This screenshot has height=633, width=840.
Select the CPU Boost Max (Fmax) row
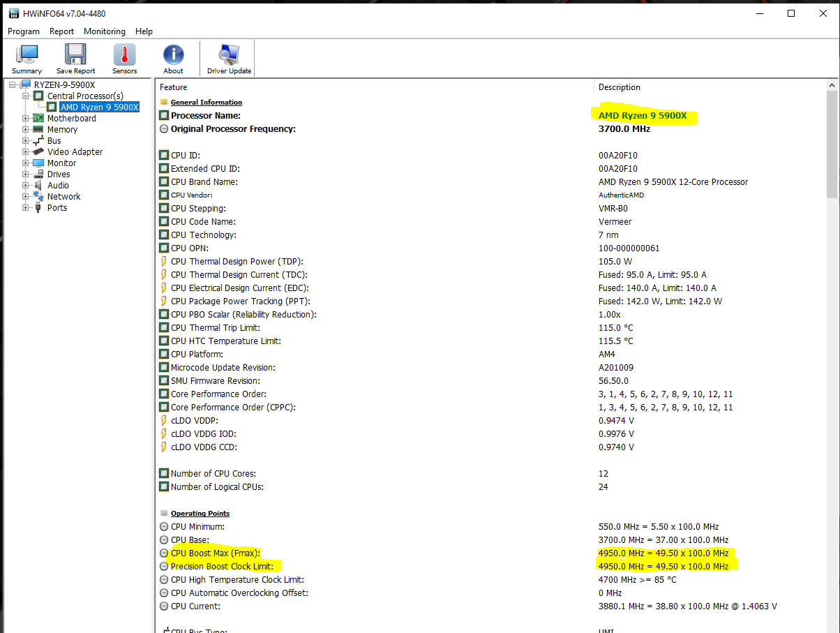pos(491,553)
